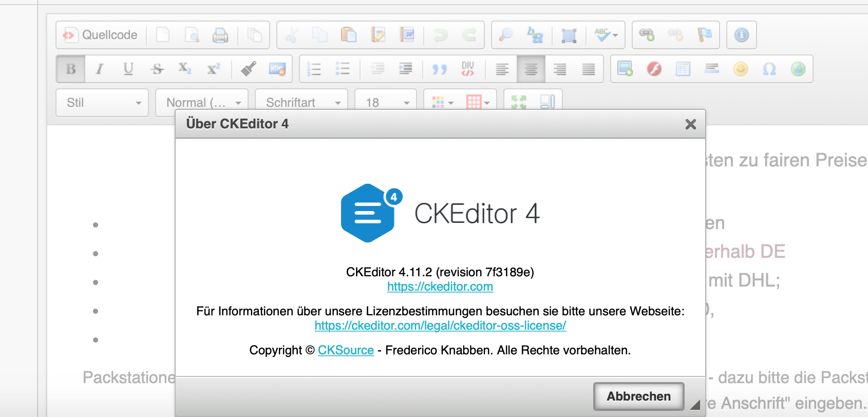Open the font size dropdown showing 18
The height and width of the screenshot is (417, 868).
(x=386, y=103)
